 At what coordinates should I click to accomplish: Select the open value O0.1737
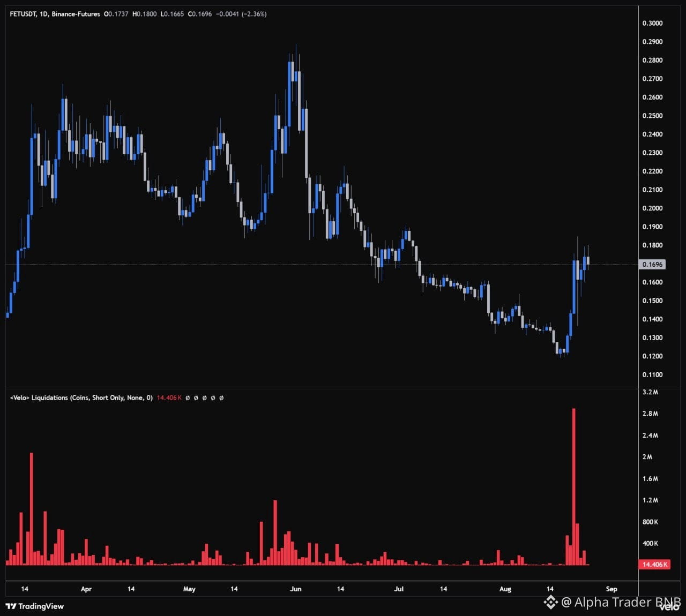pos(116,14)
